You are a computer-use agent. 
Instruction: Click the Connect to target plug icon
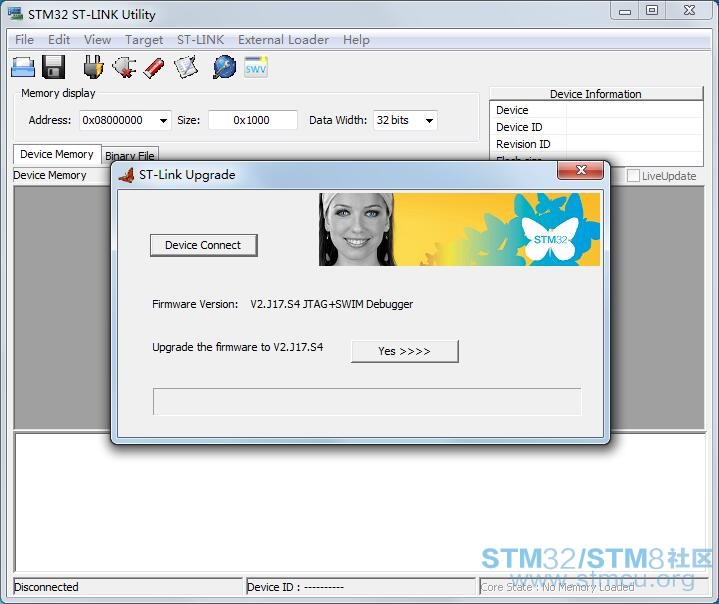coord(94,67)
